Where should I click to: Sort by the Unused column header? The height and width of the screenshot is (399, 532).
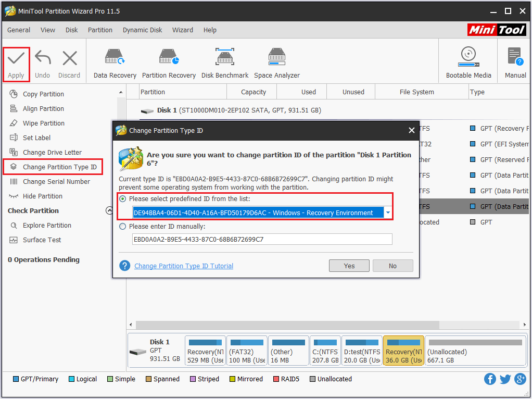pos(351,92)
